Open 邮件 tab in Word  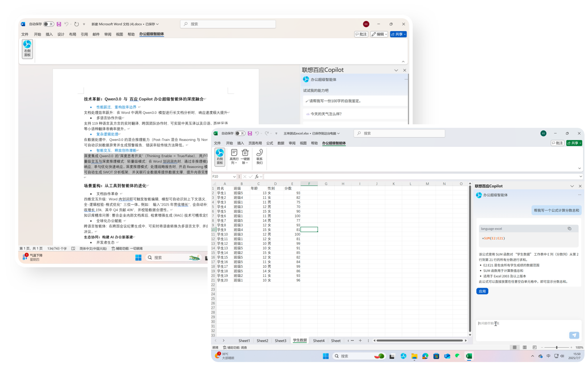pyautogui.click(x=96, y=34)
